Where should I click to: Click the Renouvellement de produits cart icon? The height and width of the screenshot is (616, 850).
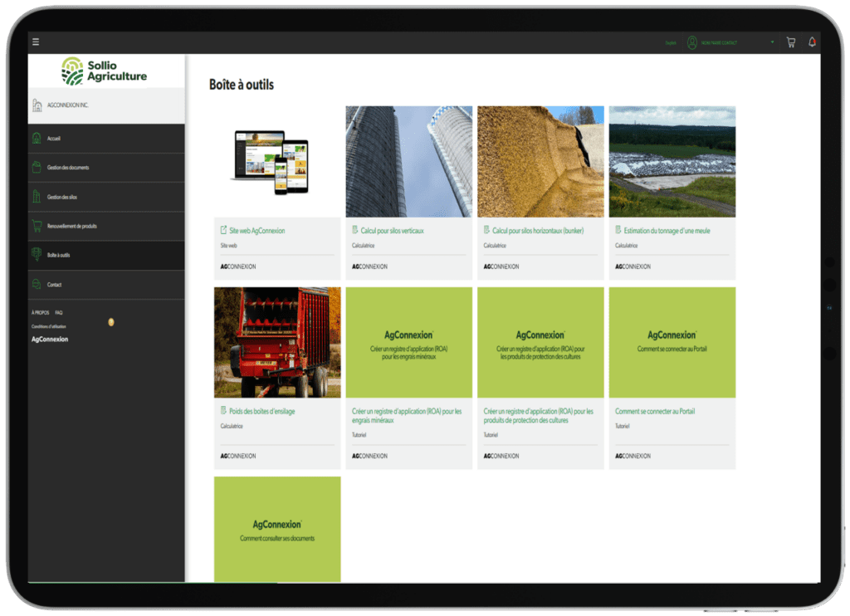click(x=37, y=226)
